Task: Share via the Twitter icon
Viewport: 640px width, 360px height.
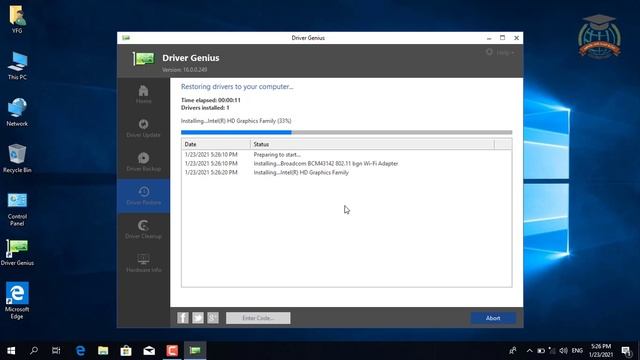Action: click(198, 318)
